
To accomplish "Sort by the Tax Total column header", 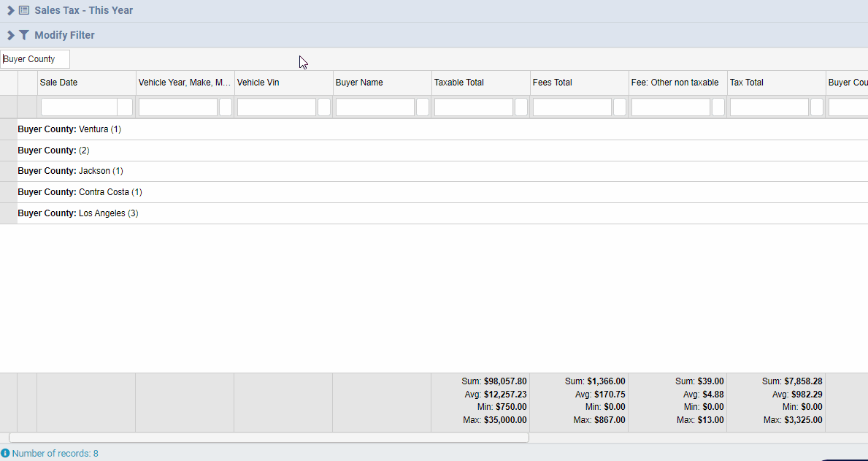I will click(776, 83).
